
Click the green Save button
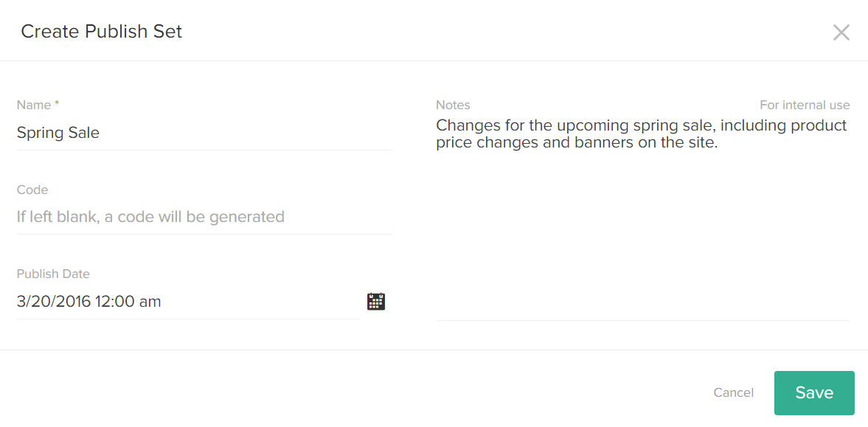click(814, 392)
